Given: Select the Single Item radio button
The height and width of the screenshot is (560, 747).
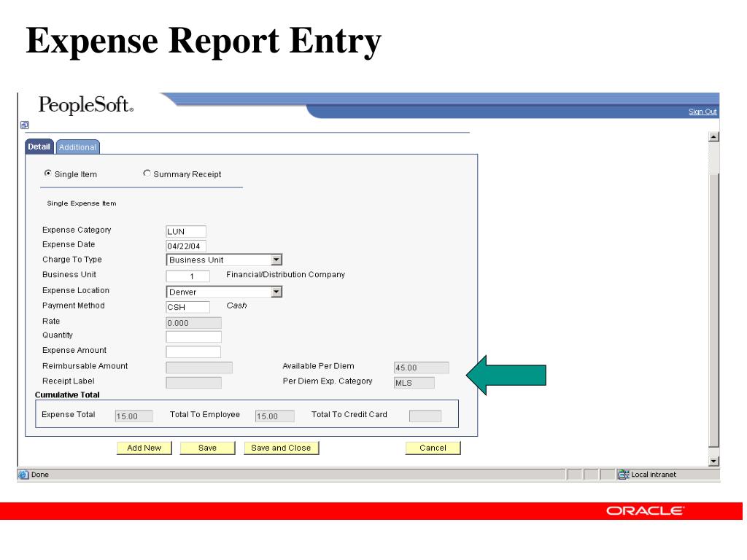Looking at the screenshot, I should [47, 174].
